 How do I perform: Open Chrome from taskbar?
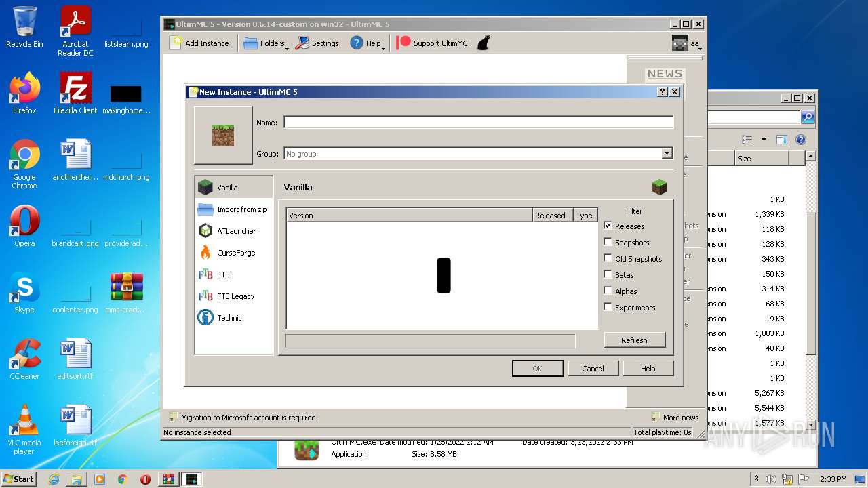(x=123, y=479)
